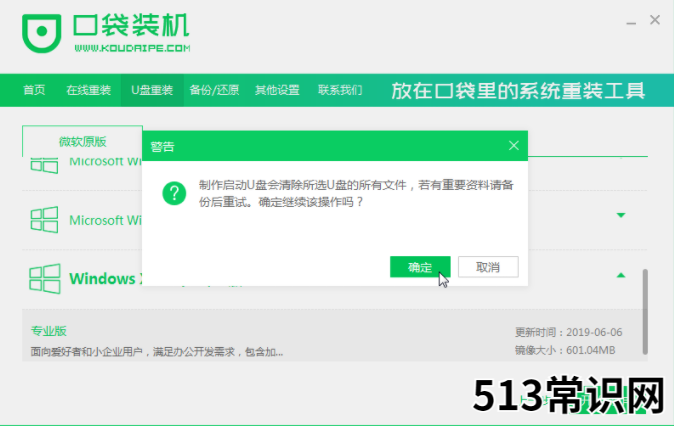Click the Windows logo in the middle Microsoft row

(44, 220)
